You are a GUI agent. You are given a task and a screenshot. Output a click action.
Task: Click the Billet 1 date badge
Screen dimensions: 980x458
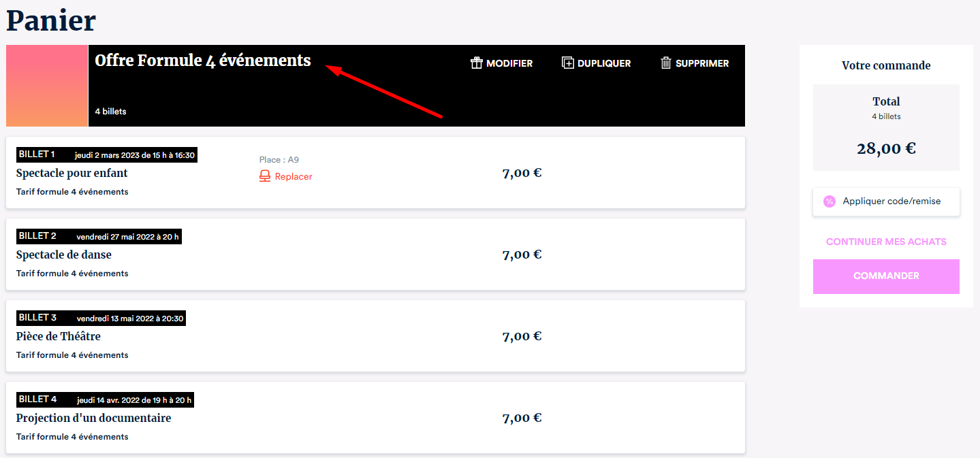coord(107,155)
